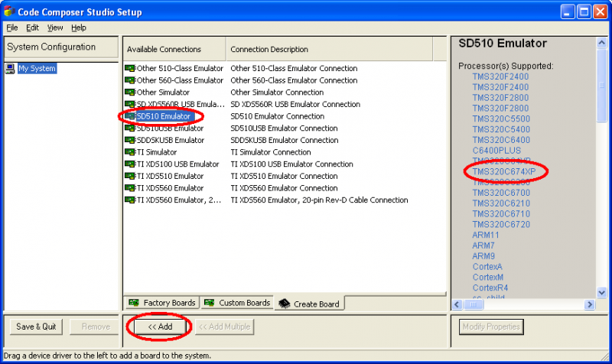Click the << Add Multiple button
The height and width of the screenshot is (364, 612).
pos(224,327)
